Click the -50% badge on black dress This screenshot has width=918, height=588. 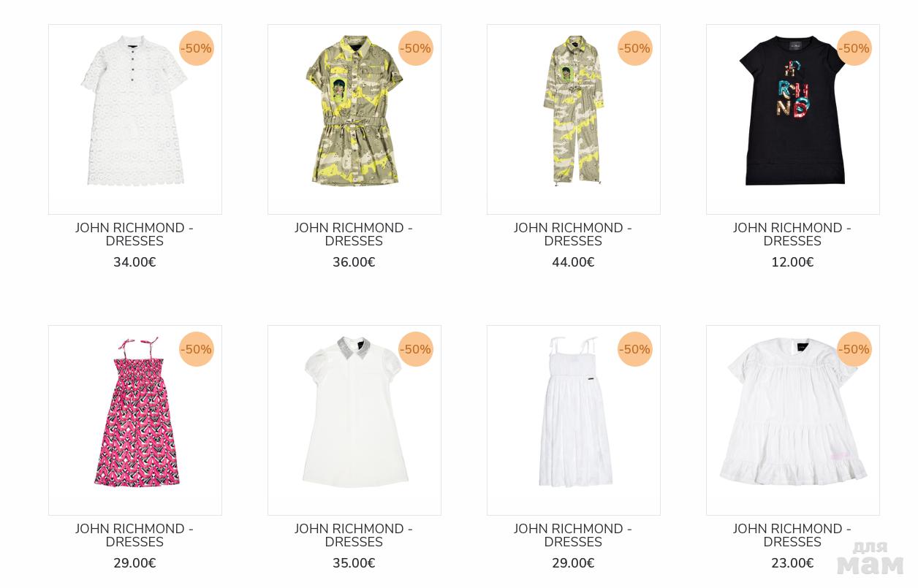click(x=854, y=48)
